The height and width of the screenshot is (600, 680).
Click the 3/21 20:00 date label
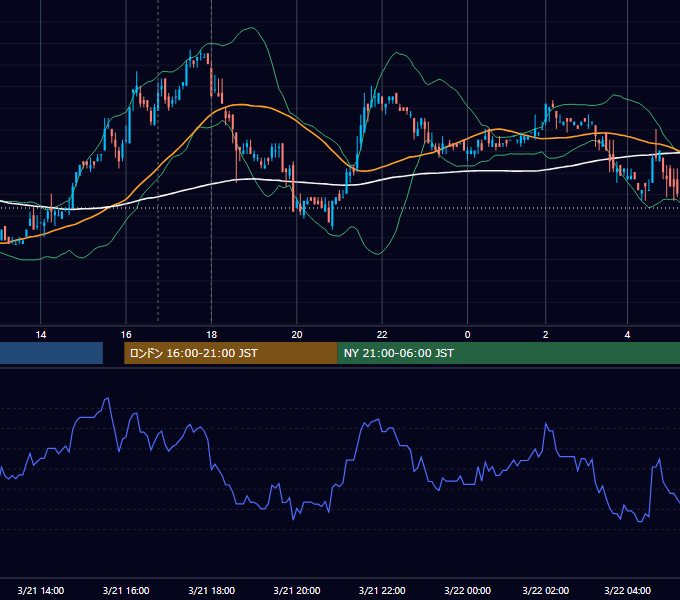pos(297,590)
